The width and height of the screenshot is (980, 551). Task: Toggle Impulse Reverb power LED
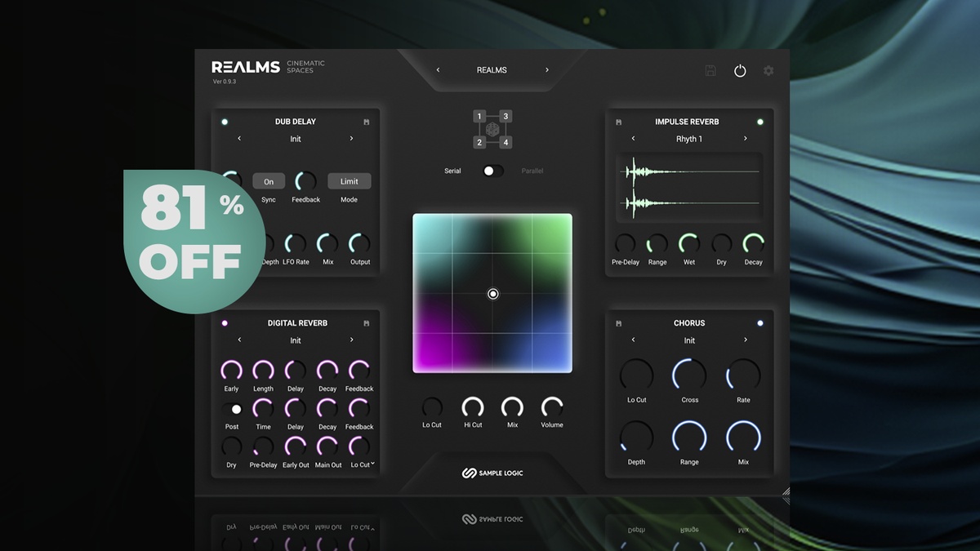(760, 122)
